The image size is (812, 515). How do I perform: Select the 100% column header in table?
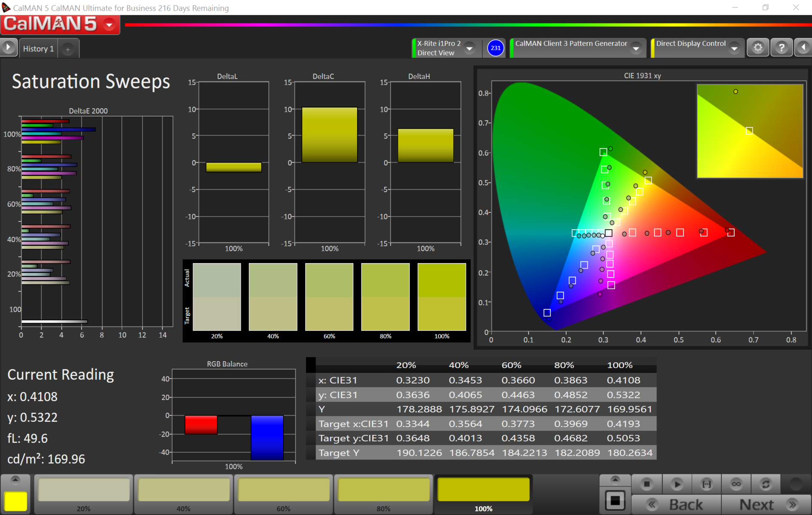619,365
